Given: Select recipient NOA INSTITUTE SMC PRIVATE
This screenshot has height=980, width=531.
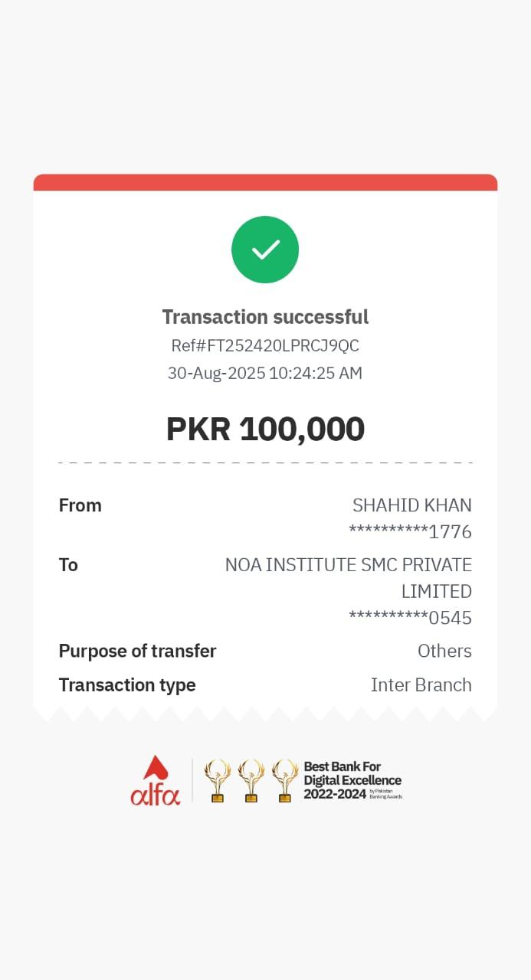Looking at the screenshot, I should (349, 565).
